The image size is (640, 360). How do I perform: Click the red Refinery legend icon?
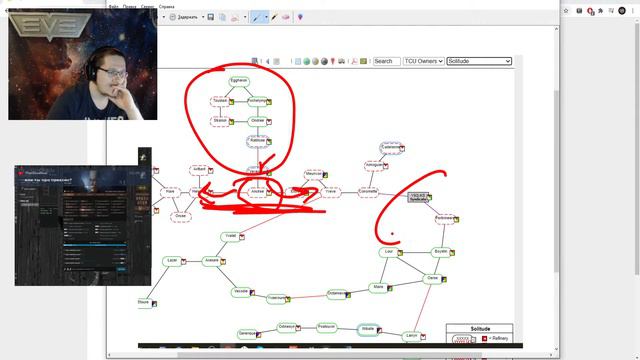(484, 338)
